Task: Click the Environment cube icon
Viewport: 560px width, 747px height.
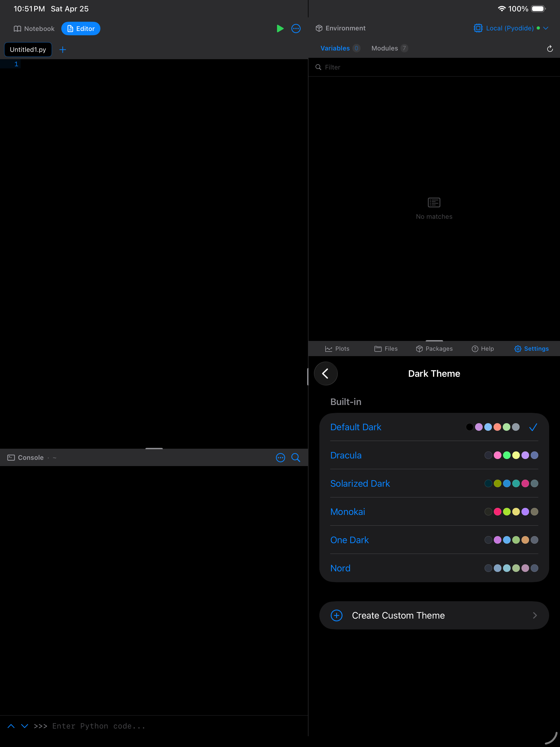Action: 319,28
